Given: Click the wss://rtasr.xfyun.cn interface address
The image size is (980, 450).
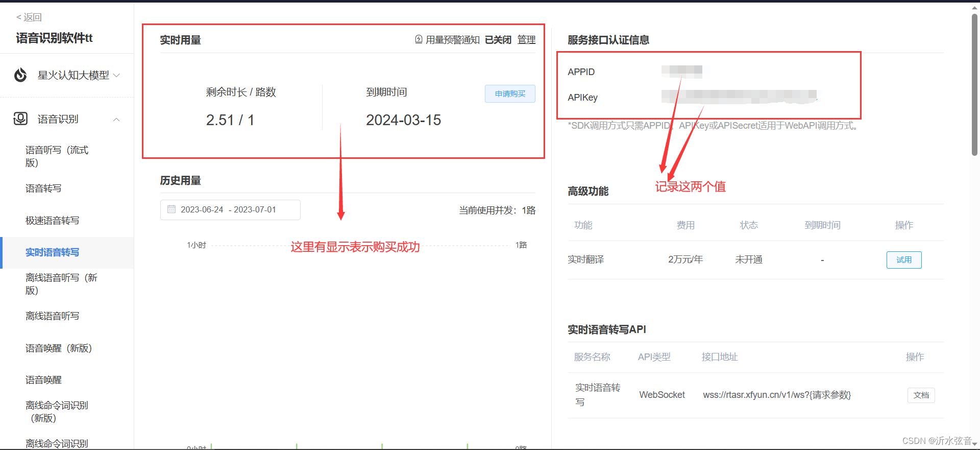Looking at the screenshot, I should click(x=777, y=395).
